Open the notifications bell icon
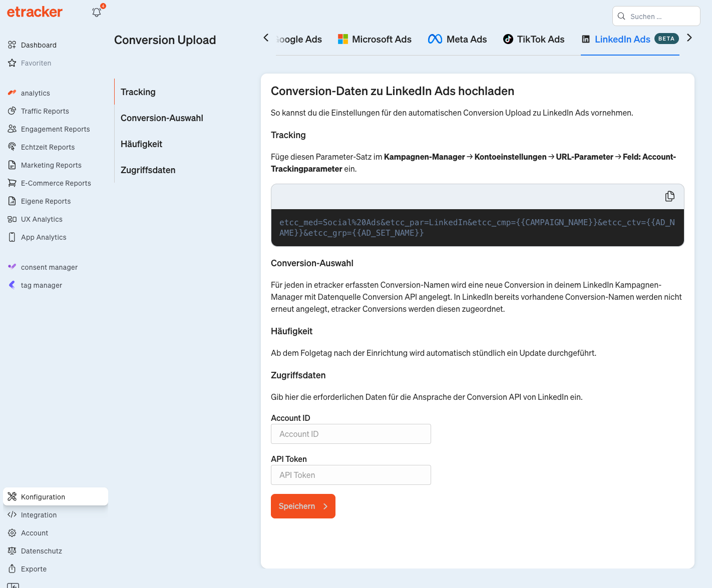 97,13
